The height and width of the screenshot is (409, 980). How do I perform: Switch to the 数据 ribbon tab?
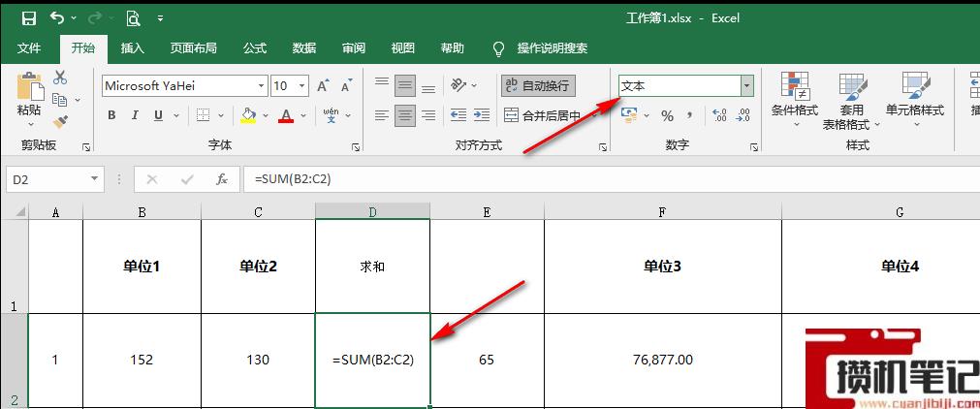(x=303, y=48)
